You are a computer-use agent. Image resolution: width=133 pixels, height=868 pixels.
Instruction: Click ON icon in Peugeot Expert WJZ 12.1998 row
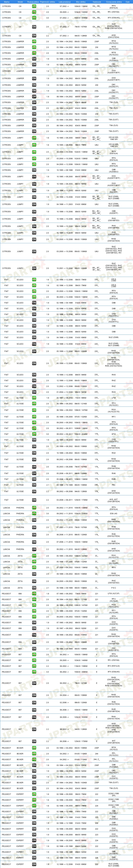[34, 864]
